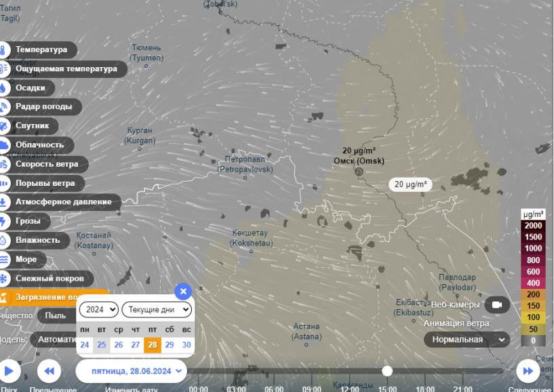Open the Ощущаемая температура layer

pyautogui.click(x=66, y=69)
